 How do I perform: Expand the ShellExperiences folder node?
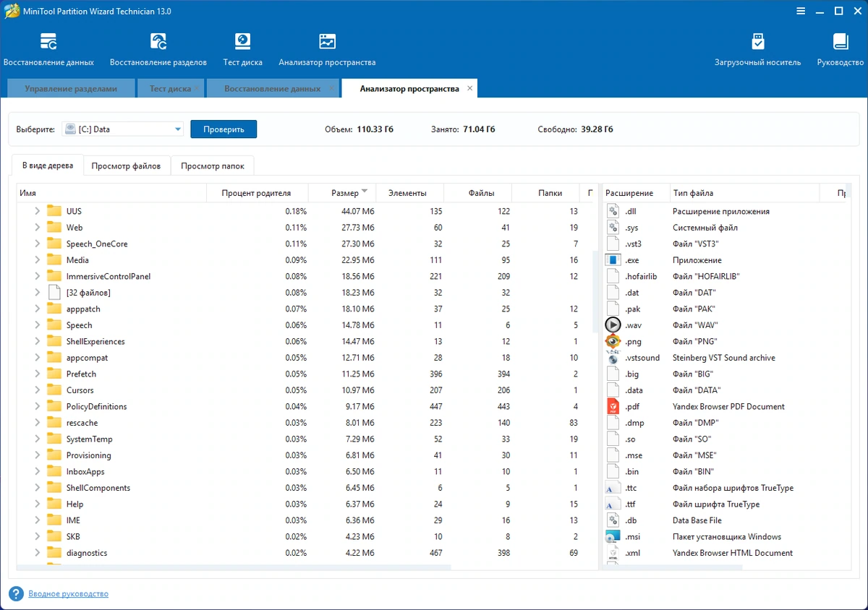tap(38, 341)
